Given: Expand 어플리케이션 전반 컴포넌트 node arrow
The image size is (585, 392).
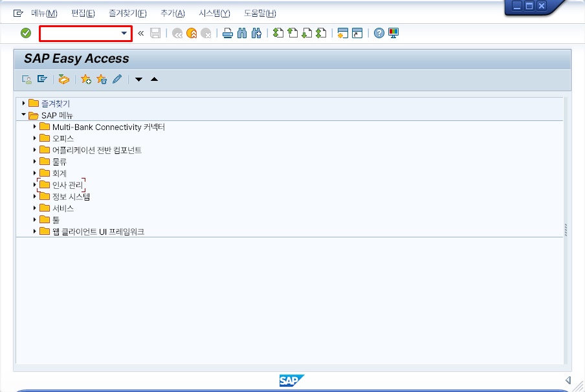Looking at the screenshot, I should pos(34,149).
